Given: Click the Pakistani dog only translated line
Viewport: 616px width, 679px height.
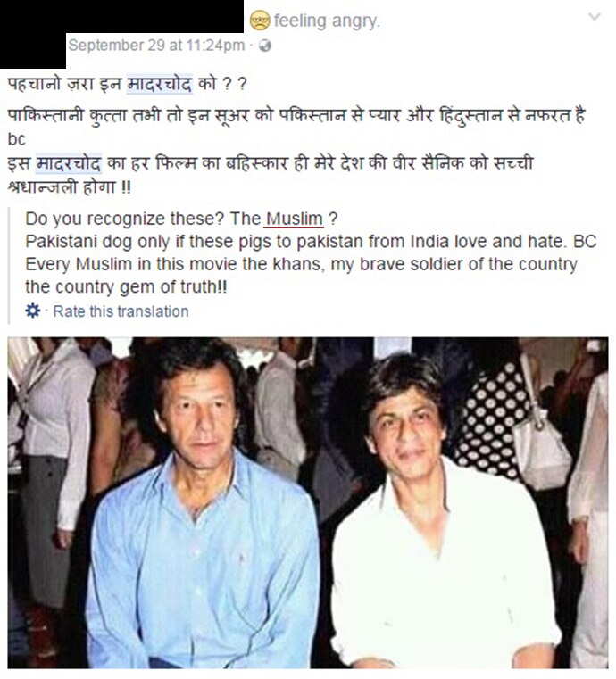Looking at the screenshot, I should pos(311,241).
